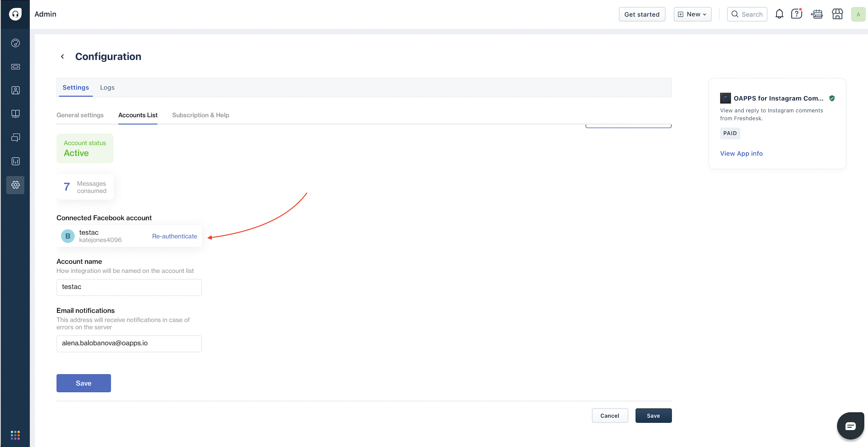Click the Email notifications input field
This screenshot has width=868, height=447.
[x=129, y=344]
